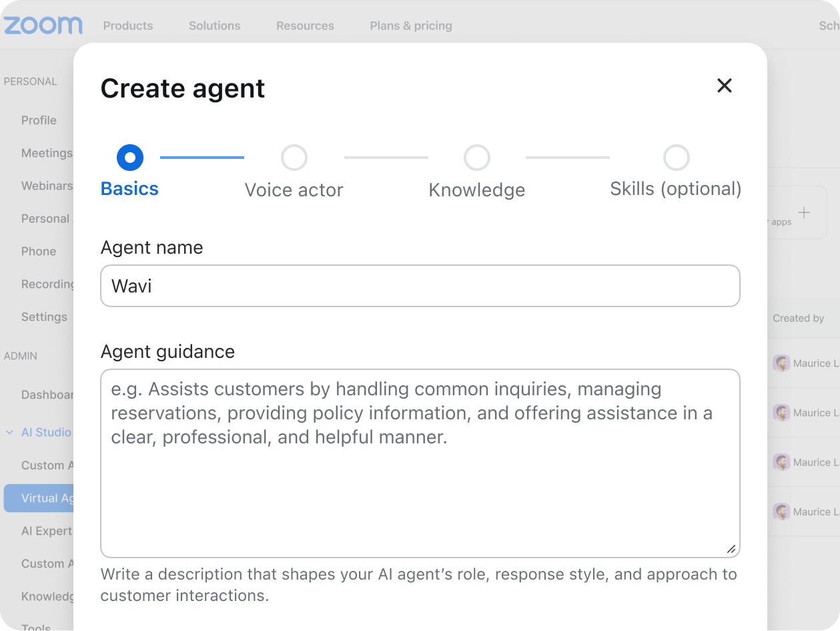Select the Voice actor step circle
Viewport: 840px width, 631px height.
pyautogui.click(x=294, y=158)
